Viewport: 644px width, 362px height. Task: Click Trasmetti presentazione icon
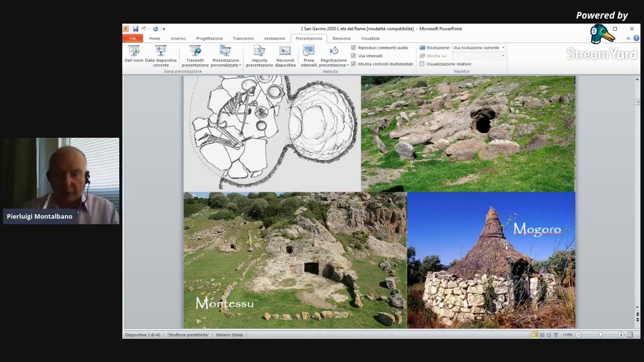point(195,50)
